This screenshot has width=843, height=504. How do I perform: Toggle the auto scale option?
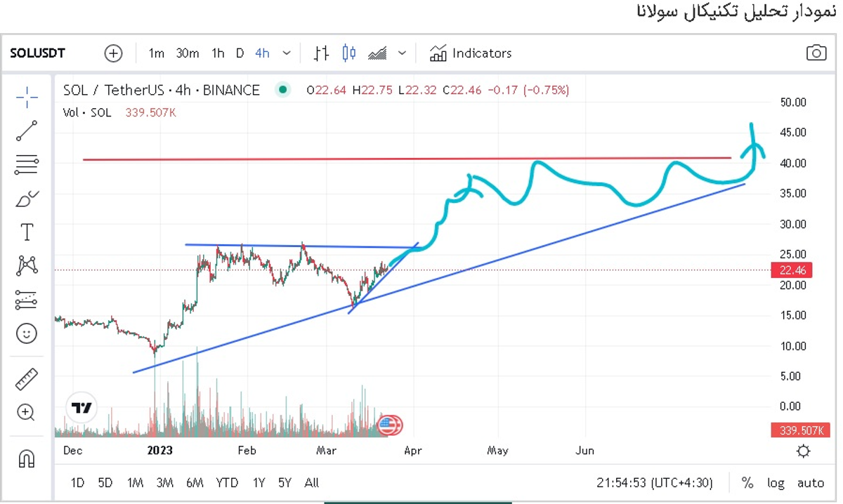pyautogui.click(x=810, y=483)
